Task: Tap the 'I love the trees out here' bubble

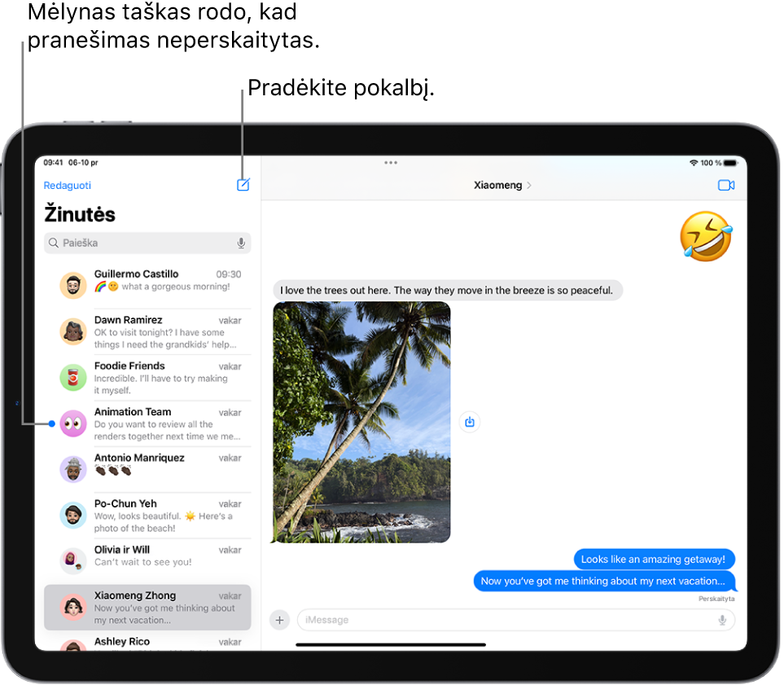Action: 447,290
